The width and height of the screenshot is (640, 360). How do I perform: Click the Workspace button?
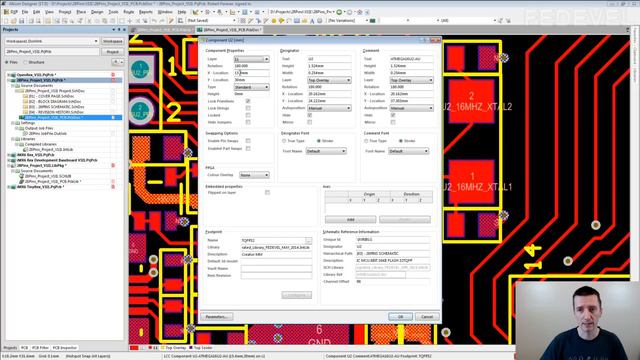click(113, 41)
